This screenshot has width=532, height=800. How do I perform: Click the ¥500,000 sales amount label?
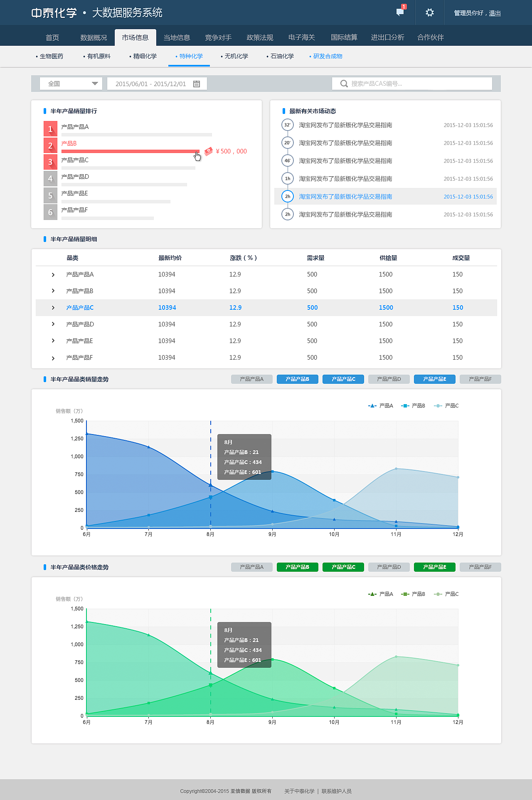click(232, 151)
